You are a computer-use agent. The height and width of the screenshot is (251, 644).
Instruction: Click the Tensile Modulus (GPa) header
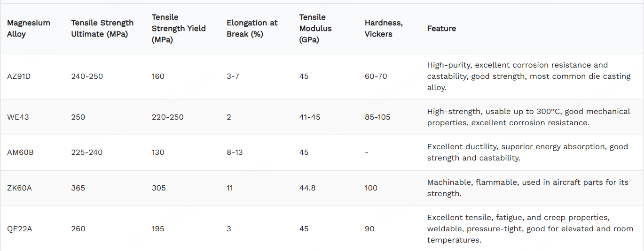[315, 28]
